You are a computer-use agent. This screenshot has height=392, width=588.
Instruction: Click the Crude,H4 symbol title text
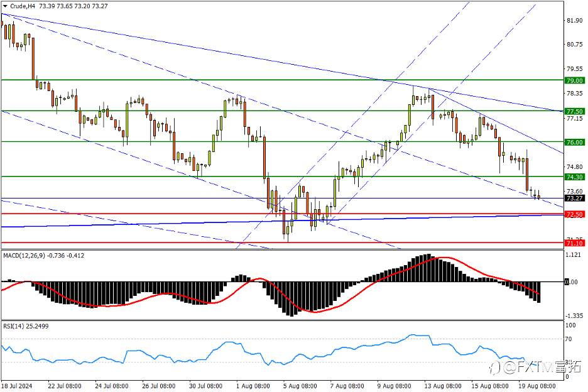23,6
